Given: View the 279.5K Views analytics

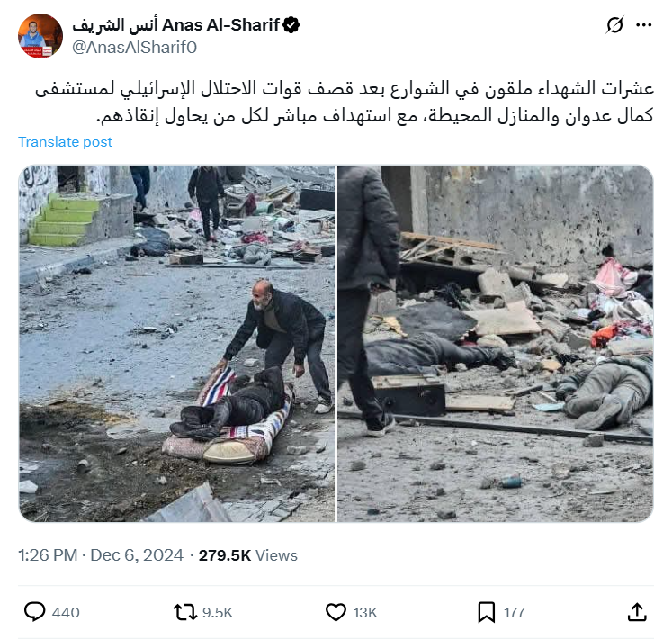Looking at the screenshot, I should (247, 555).
